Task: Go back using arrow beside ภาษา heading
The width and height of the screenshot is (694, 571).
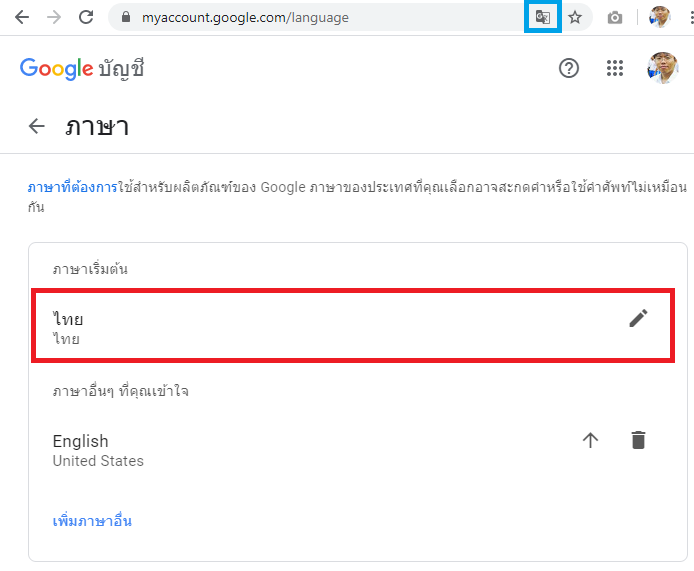Action: [x=37, y=126]
